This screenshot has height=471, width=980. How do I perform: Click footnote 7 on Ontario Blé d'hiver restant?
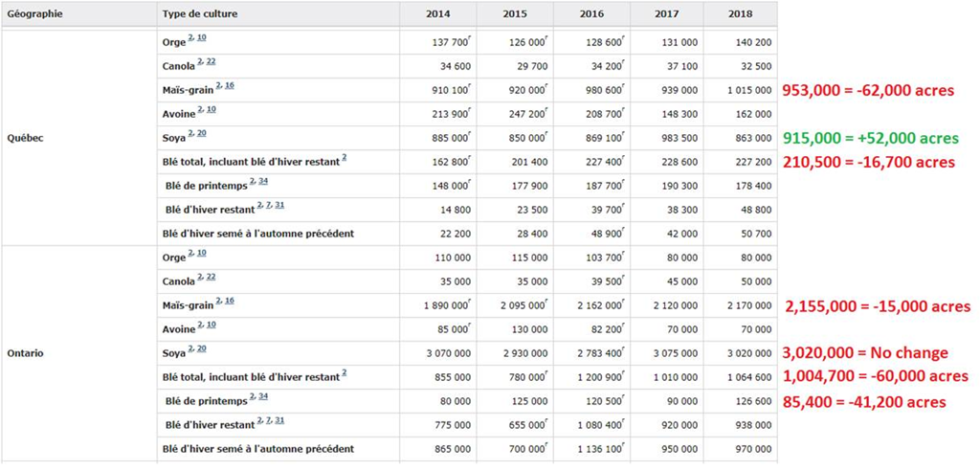(268, 420)
